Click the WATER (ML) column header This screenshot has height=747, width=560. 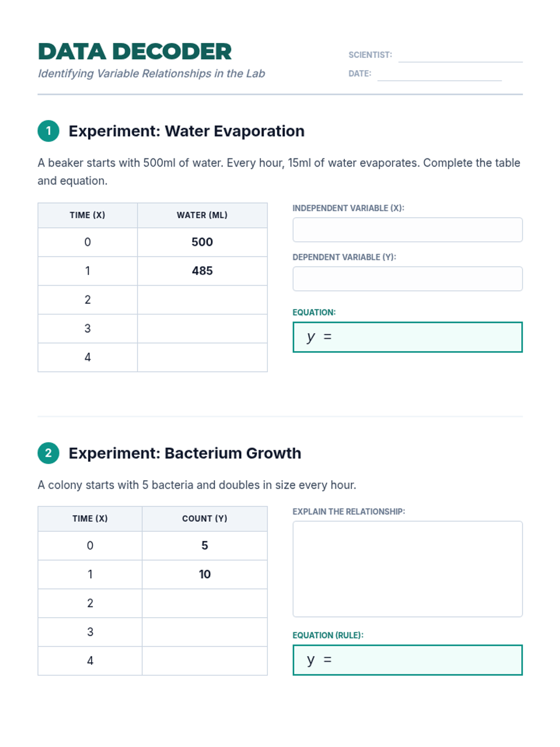[x=202, y=215]
